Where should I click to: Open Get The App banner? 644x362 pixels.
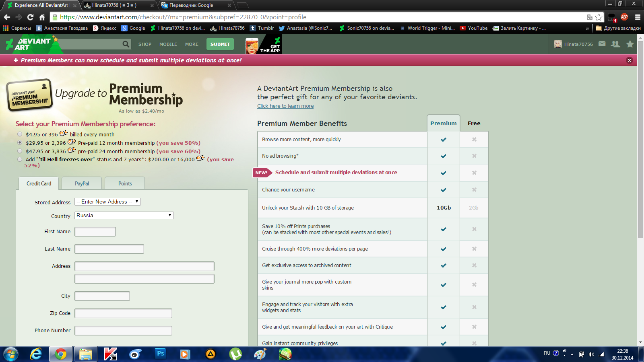[x=264, y=44]
